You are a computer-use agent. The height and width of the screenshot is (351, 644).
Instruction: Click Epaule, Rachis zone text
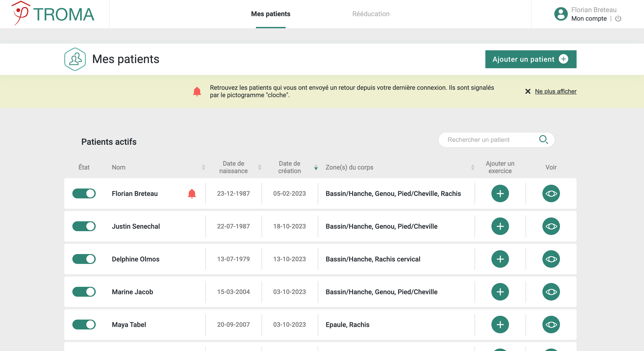click(347, 325)
